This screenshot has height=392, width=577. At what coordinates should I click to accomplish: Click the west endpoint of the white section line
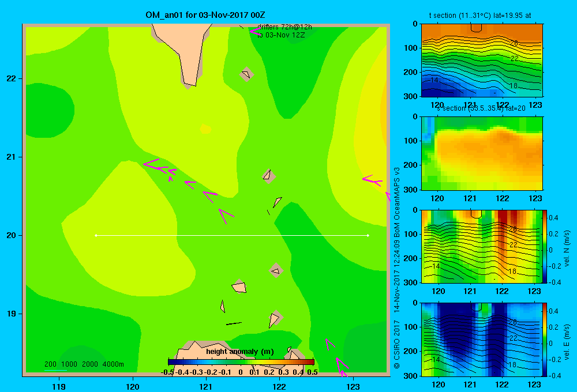pyautogui.click(x=96, y=235)
